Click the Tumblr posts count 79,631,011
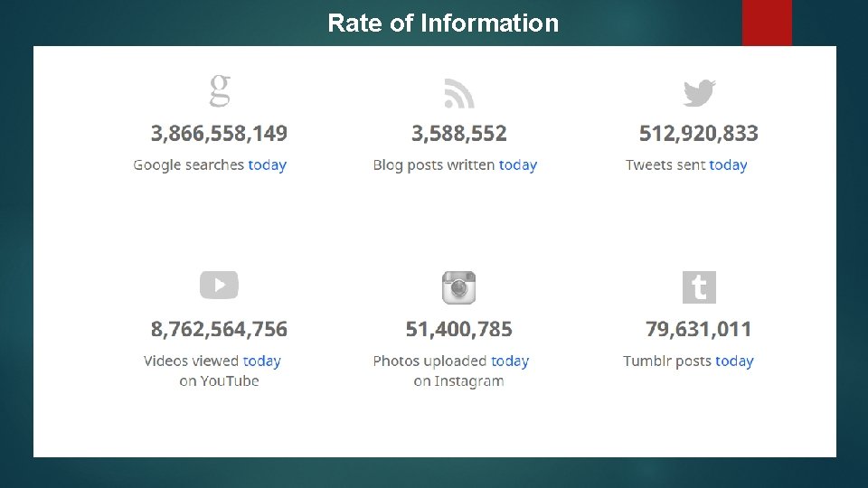The image size is (868, 488). coord(699,329)
